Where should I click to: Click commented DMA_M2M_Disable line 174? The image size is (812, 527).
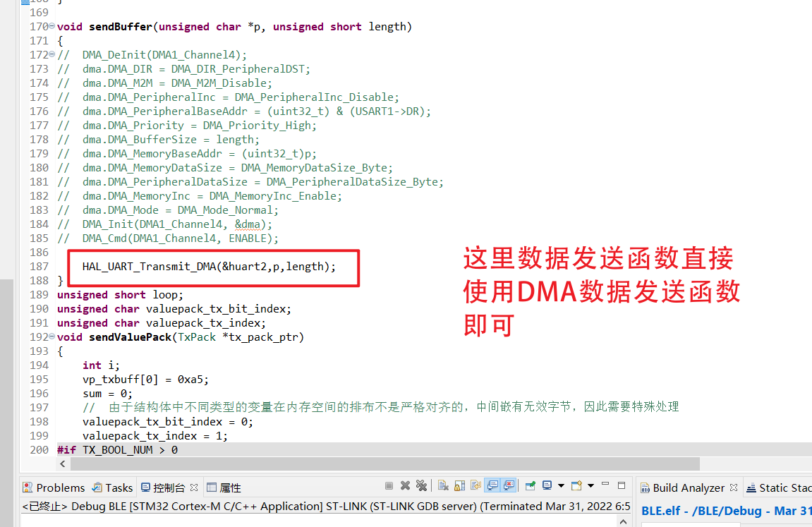coord(164,83)
